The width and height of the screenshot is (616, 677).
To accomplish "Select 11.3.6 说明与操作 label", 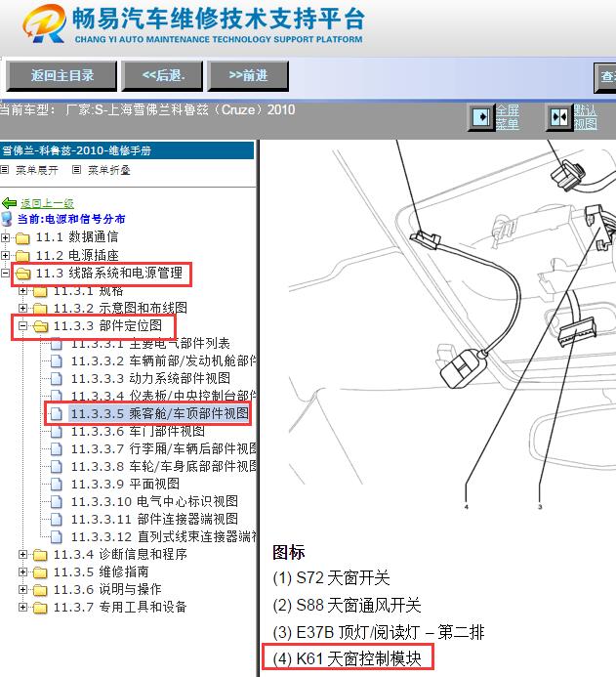I will 107,589.
